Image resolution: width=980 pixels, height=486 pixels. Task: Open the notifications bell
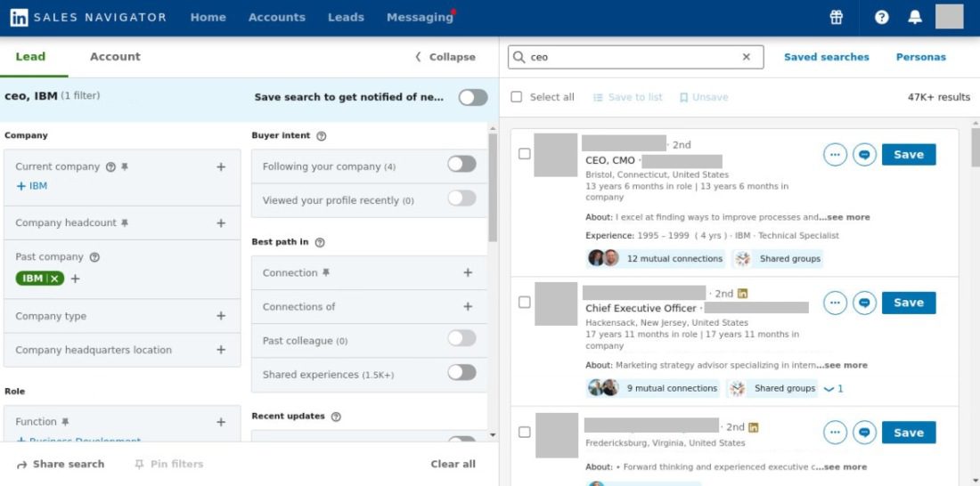[915, 18]
